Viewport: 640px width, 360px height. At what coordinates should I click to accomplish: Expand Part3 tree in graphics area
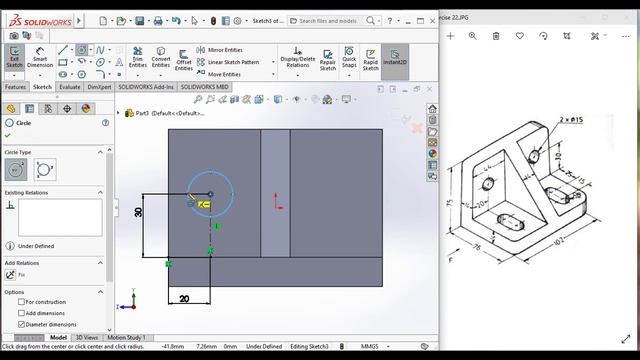coord(119,113)
